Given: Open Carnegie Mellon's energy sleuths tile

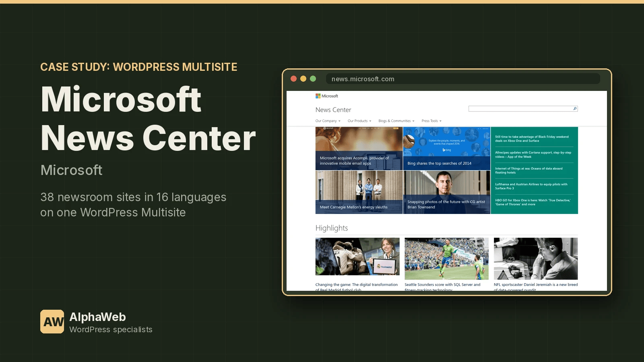Looking at the screenshot, I should [x=359, y=192].
